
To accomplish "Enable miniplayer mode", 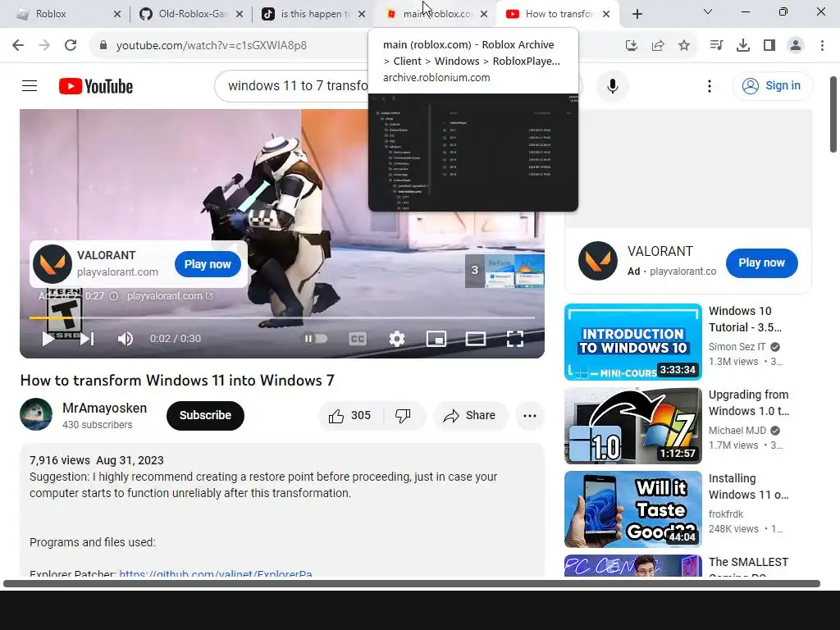I will [436, 339].
